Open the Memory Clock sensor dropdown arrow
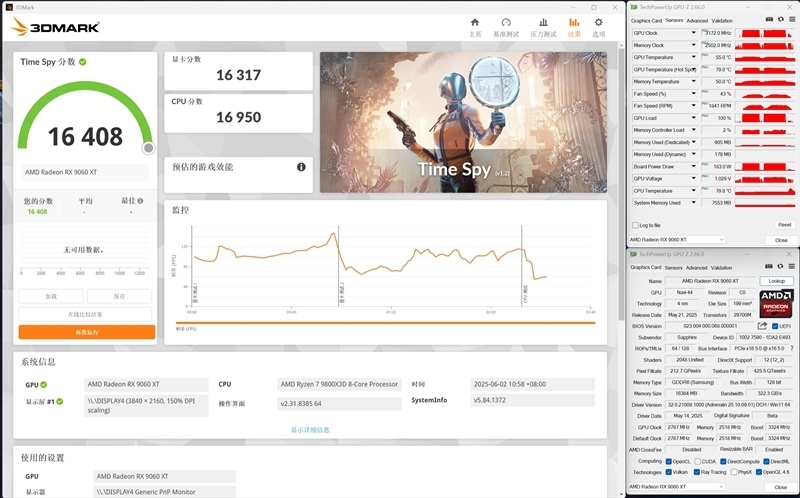The height and width of the screenshot is (498, 800). coord(693,45)
